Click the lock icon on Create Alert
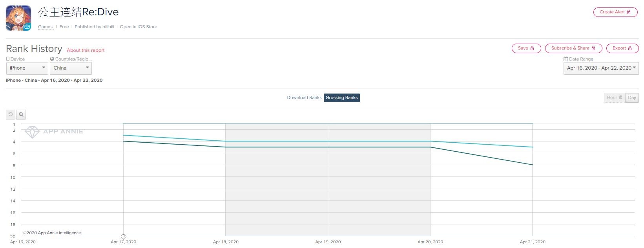 (629, 12)
